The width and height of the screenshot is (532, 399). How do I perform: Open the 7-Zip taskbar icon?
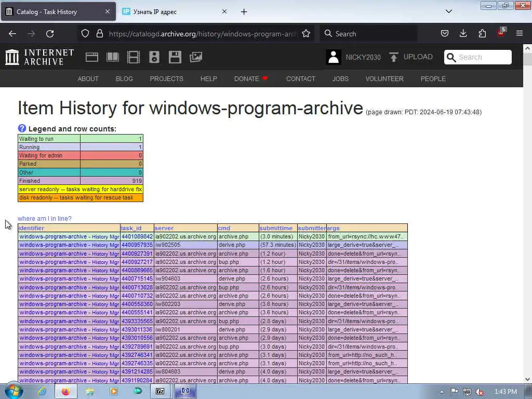click(160, 392)
